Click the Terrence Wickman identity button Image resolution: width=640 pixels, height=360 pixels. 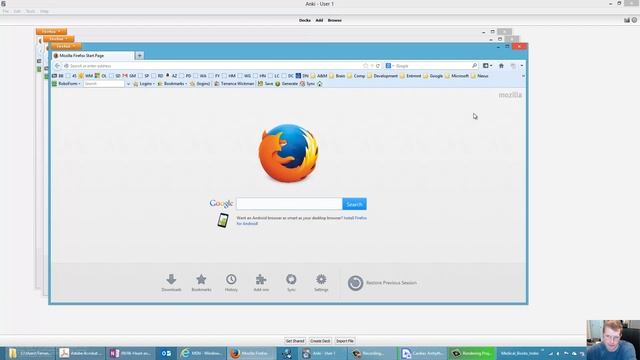[234, 84]
